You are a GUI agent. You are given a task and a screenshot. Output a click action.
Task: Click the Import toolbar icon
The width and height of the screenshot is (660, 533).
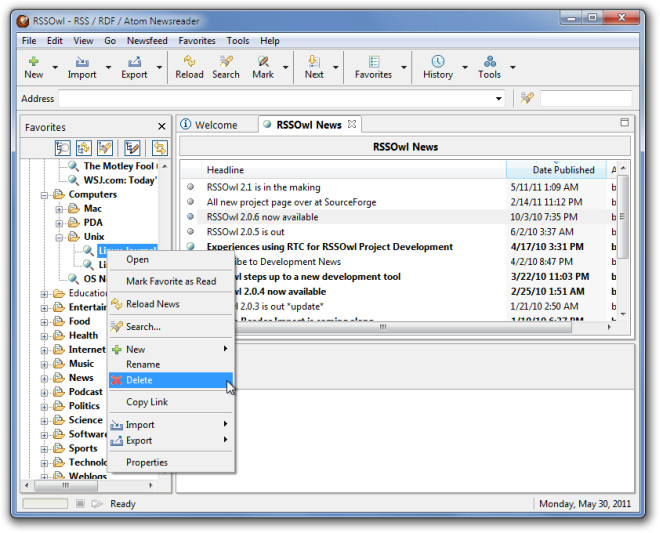coord(82,61)
